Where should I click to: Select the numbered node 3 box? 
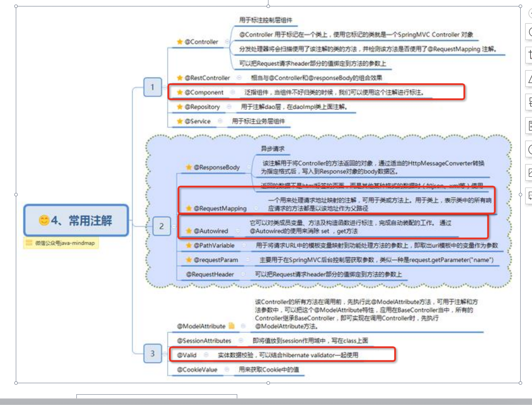[152, 353]
